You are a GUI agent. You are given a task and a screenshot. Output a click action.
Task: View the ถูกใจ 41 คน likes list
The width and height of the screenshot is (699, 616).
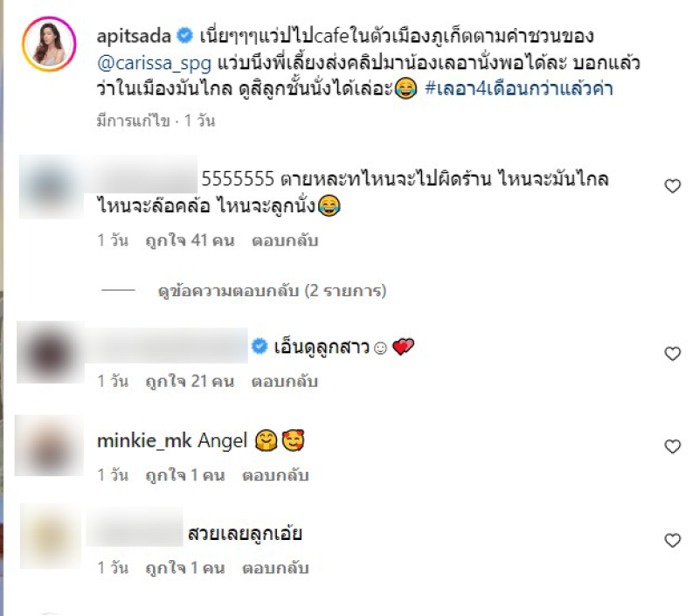190,240
